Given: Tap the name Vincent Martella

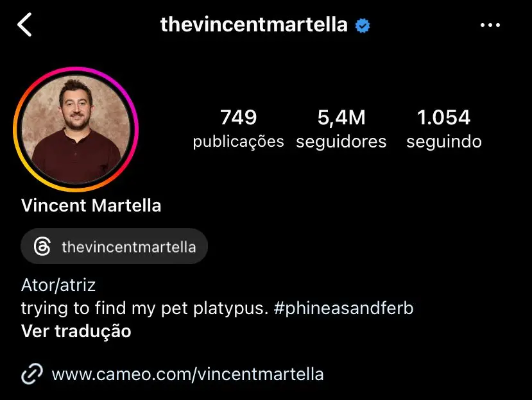Looking at the screenshot, I should click(x=90, y=206).
